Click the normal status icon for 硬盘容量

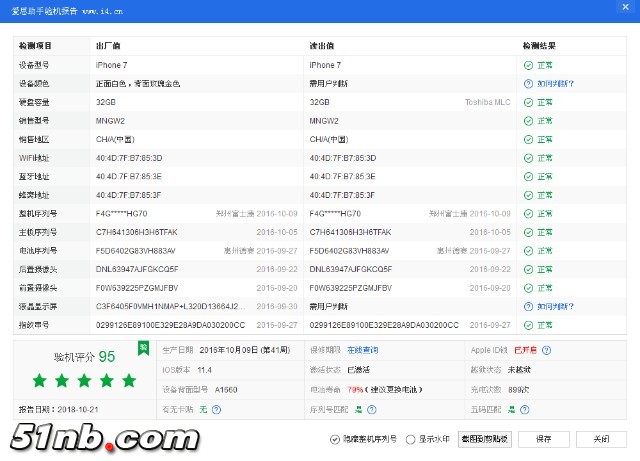click(528, 102)
